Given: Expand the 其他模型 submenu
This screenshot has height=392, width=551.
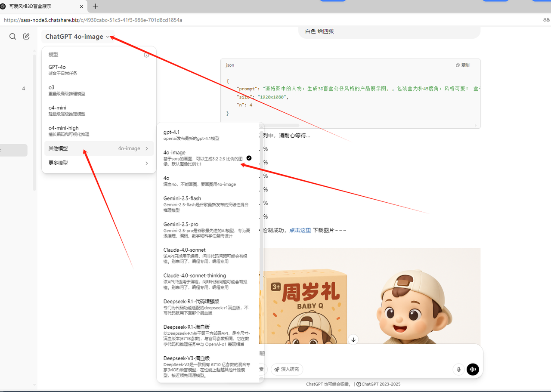Looking at the screenshot, I should (99, 148).
